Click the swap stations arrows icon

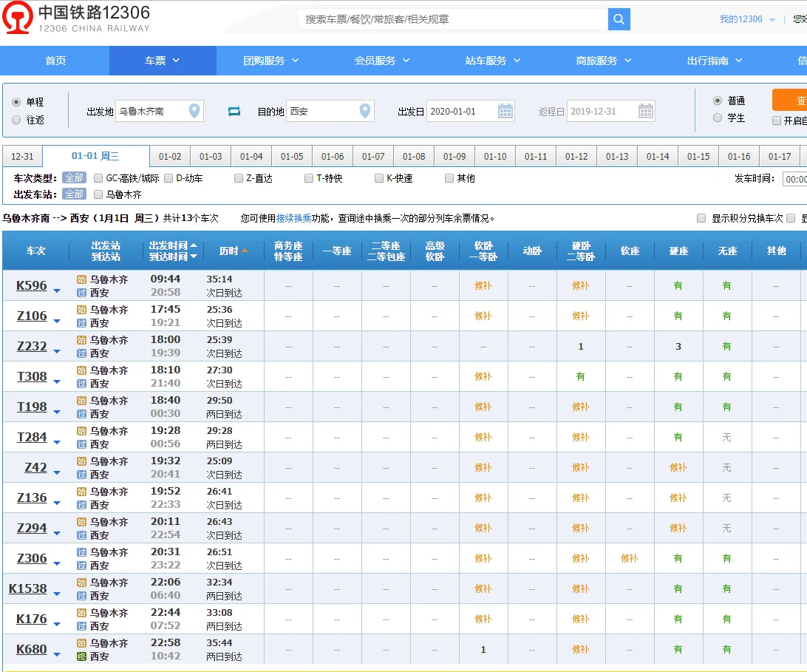pos(234,110)
